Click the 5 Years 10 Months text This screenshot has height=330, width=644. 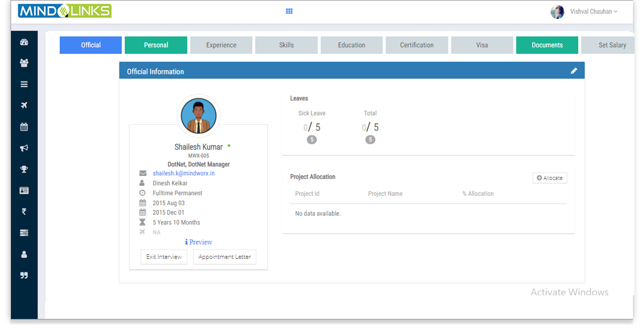click(176, 222)
